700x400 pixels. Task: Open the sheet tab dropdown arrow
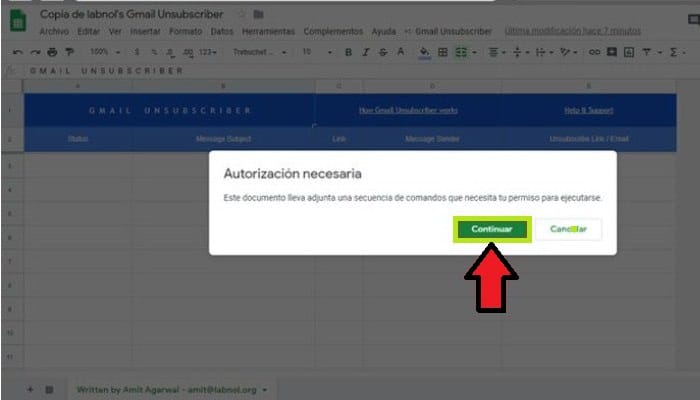point(265,390)
